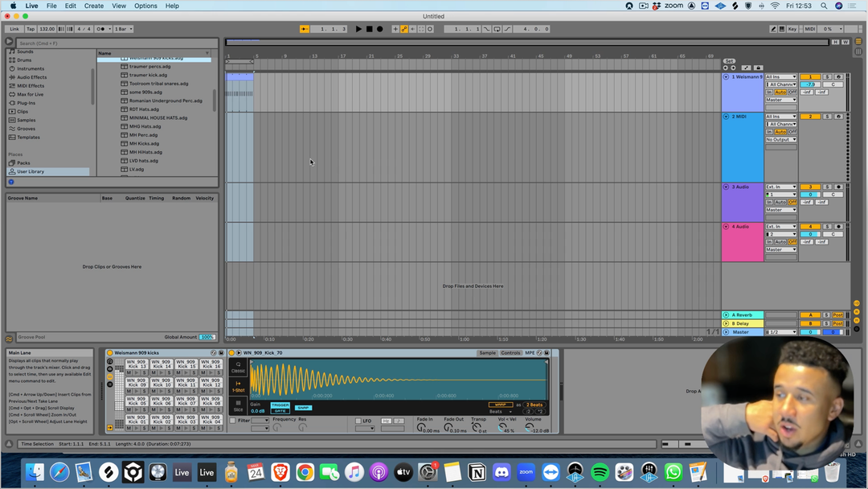Open No Output dropdown on 2 MIDI
The width and height of the screenshot is (868, 489).
coord(780,139)
